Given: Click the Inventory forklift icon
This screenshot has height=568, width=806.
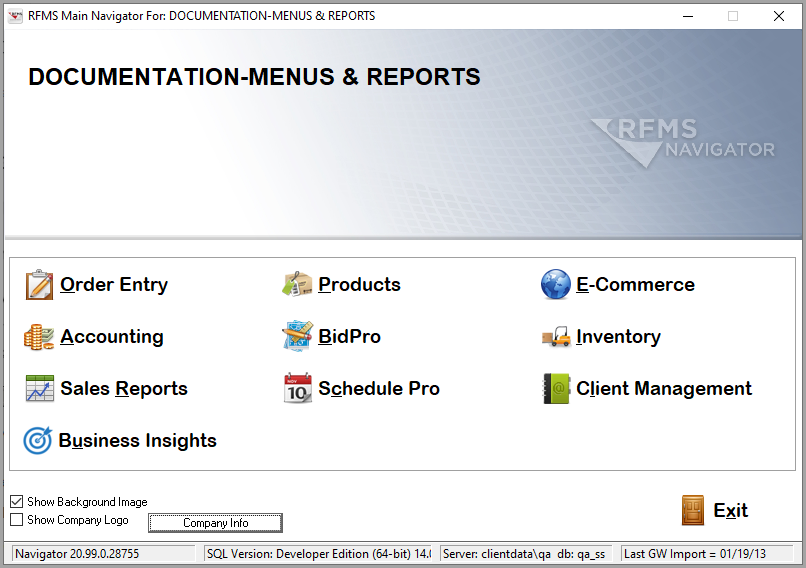Looking at the screenshot, I should (556, 336).
